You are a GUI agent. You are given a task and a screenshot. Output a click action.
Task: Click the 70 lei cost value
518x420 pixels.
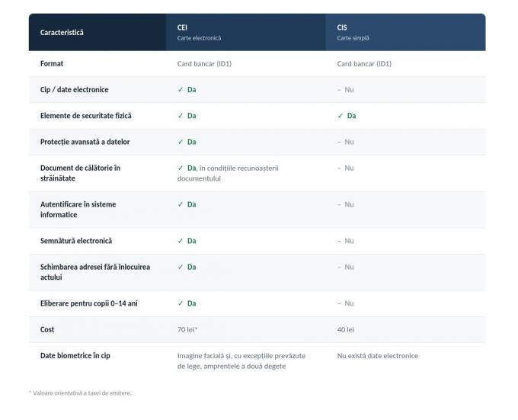(187, 329)
